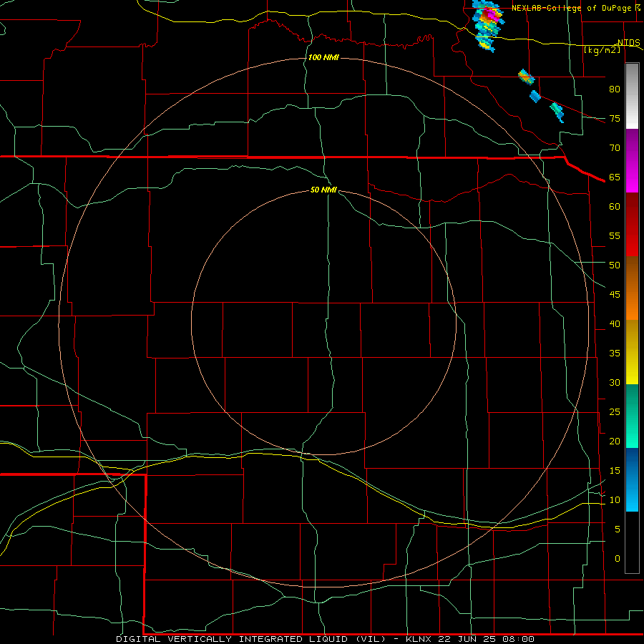Select the 65 value on the VIL scale
This screenshot has width=644, height=644.
pos(615,177)
